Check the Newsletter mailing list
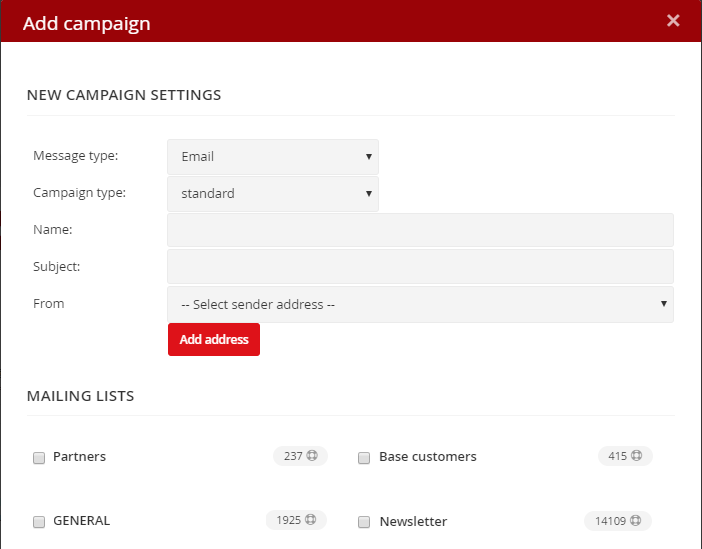702x549 pixels. point(364,522)
